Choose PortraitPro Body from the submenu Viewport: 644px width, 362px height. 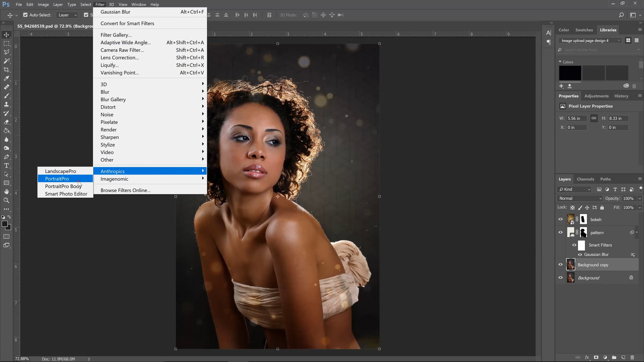click(x=63, y=186)
